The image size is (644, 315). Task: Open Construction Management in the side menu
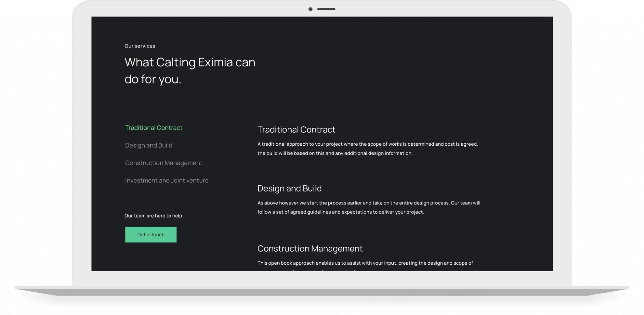pyautogui.click(x=164, y=163)
